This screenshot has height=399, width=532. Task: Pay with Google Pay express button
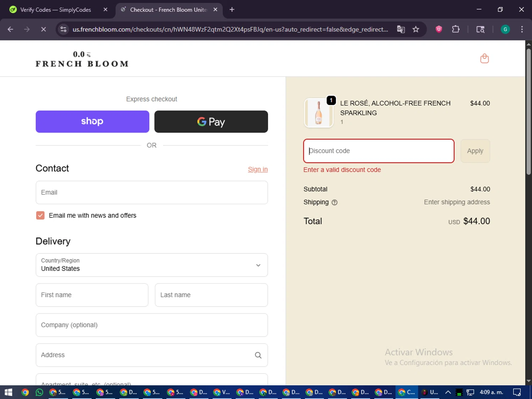coord(211,122)
